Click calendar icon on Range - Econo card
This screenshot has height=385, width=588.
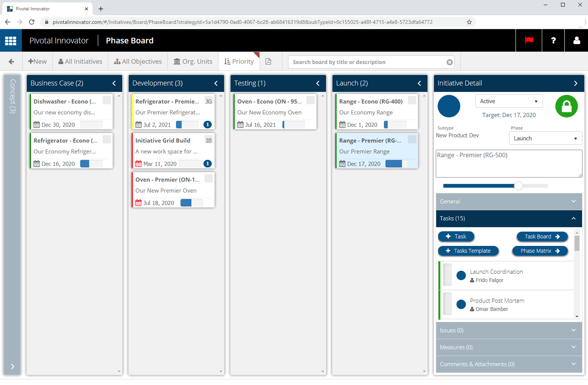pyautogui.click(x=342, y=125)
